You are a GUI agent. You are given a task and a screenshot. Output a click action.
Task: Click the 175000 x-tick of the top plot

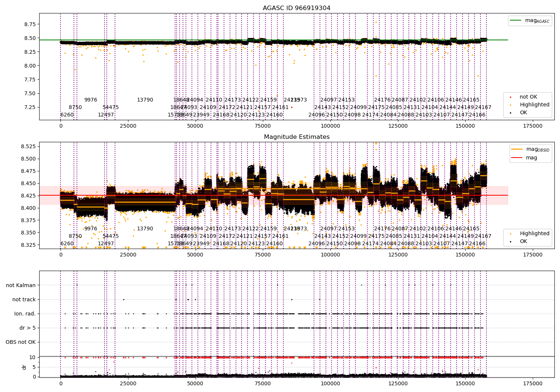[533, 126]
